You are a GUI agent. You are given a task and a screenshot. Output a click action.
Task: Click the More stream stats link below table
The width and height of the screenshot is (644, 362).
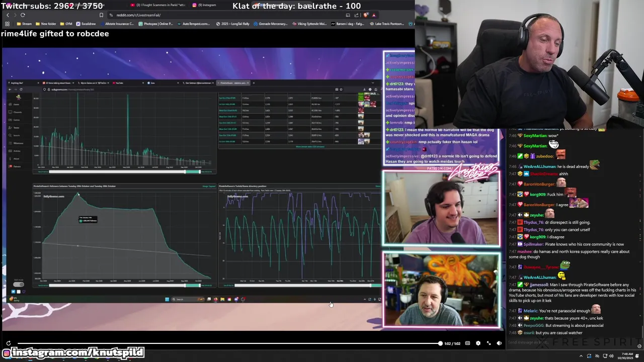click(x=310, y=146)
